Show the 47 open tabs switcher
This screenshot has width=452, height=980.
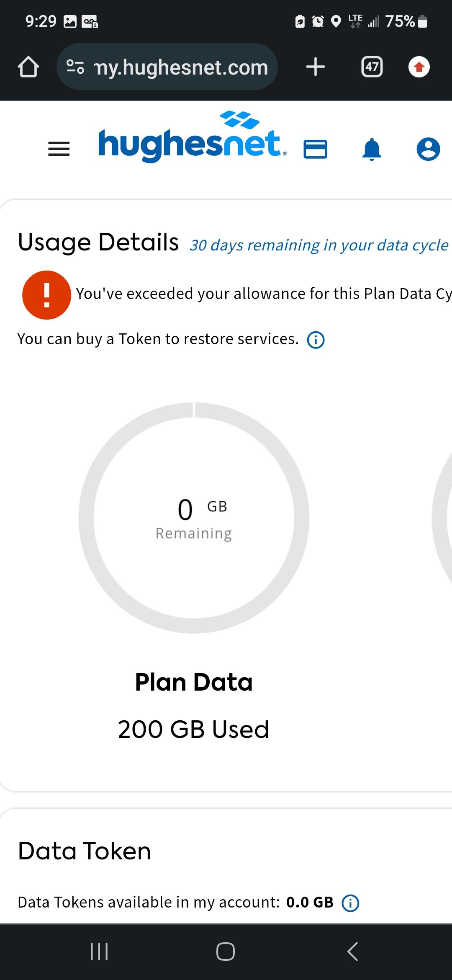(372, 67)
